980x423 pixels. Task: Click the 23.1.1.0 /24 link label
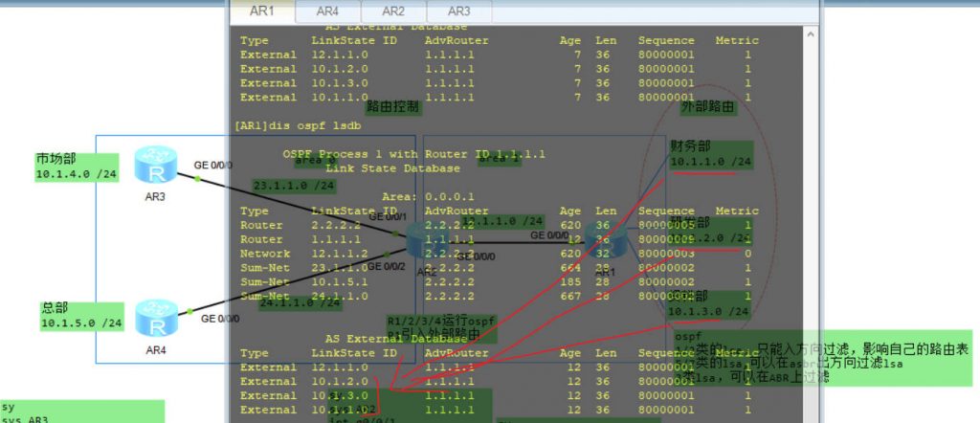pyautogui.click(x=295, y=186)
